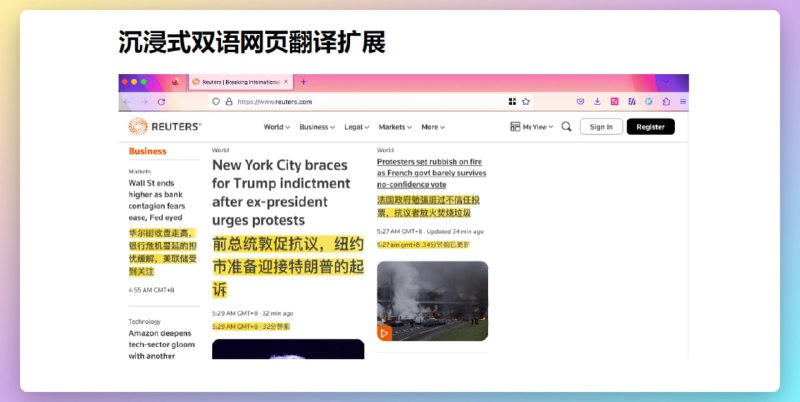This screenshot has width=800, height=402.
Task: Click the Chinese translation of French protest headline
Action: coord(429,207)
